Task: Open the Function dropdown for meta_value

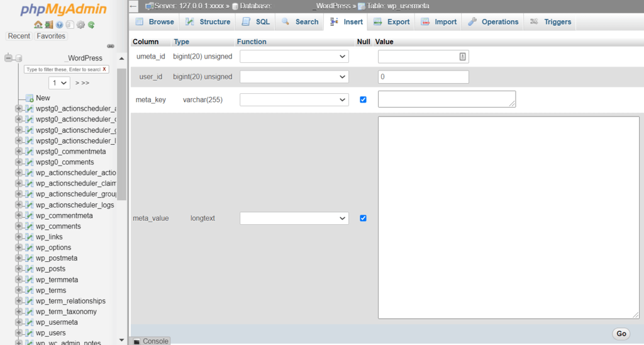Action: click(x=294, y=218)
